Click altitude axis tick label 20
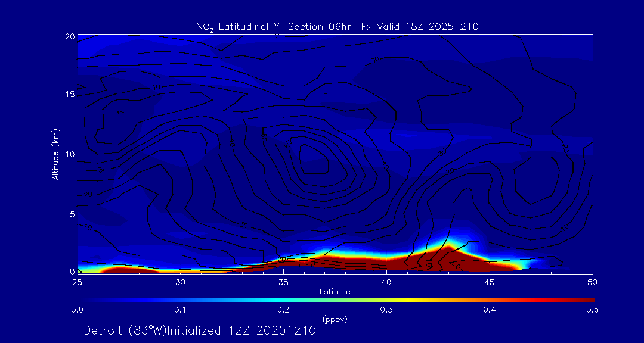This screenshot has height=343, width=644. [69, 36]
